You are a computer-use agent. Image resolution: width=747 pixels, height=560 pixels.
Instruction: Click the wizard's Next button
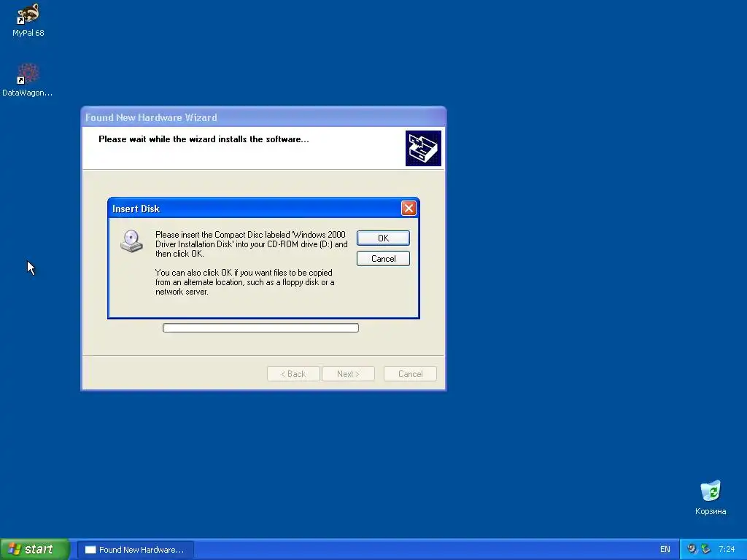pyautogui.click(x=348, y=374)
